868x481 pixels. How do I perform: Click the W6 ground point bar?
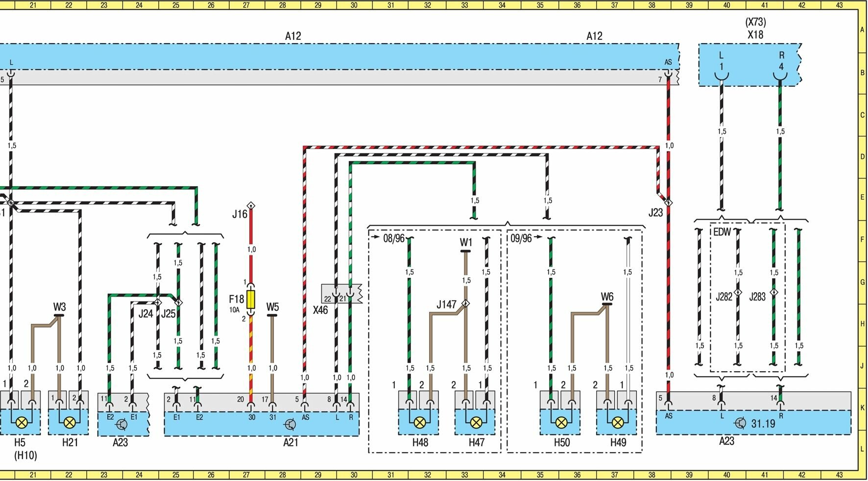[x=607, y=304]
